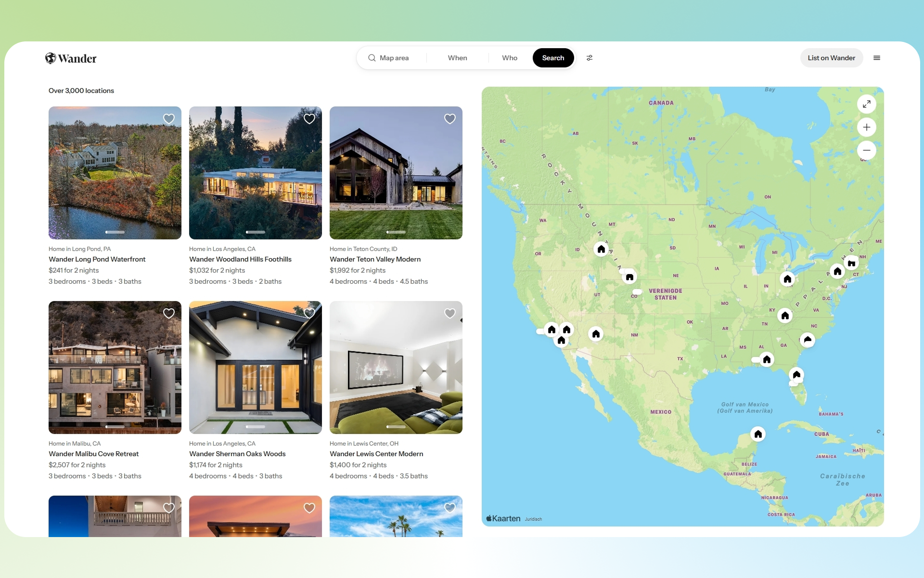Click the $1,400 for 2 nights price
The height and width of the screenshot is (578, 924).
[358, 465]
